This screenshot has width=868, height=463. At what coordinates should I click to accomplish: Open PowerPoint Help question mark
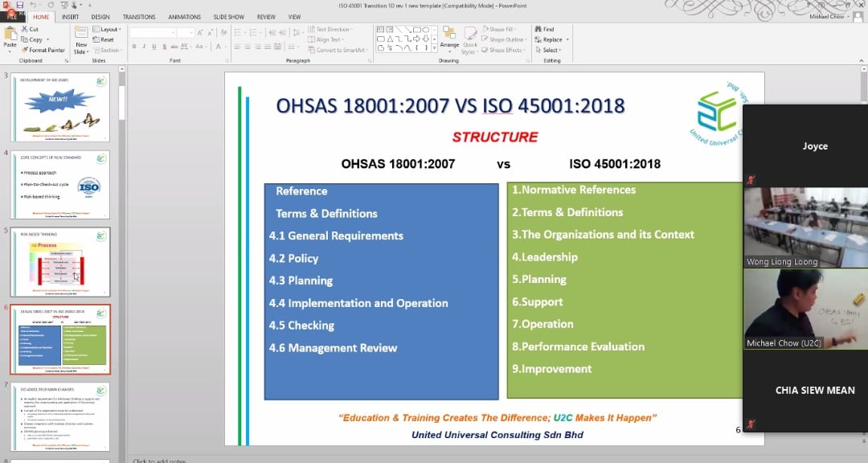tap(810, 5)
